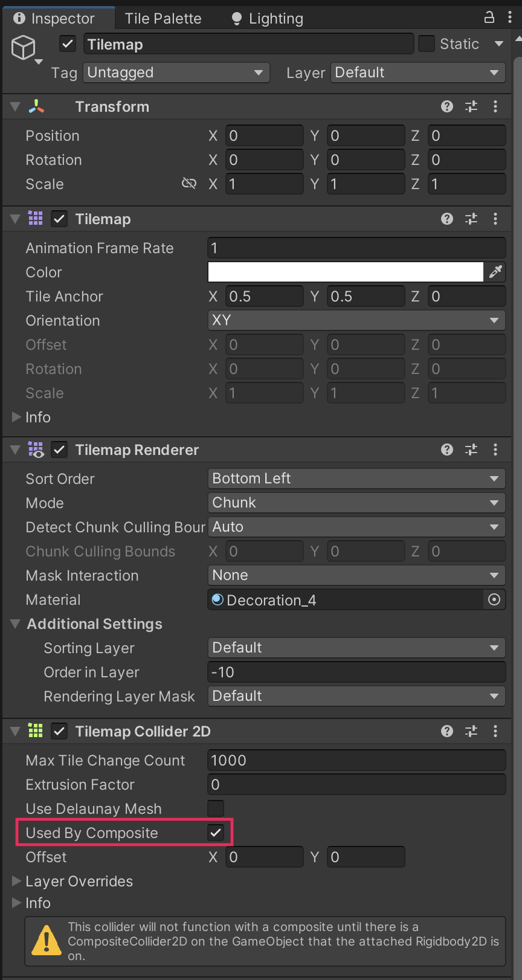Image resolution: width=522 pixels, height=980 pixels.
Task: Toggle the Inspector lock icon
Action: tap(489, 18)
